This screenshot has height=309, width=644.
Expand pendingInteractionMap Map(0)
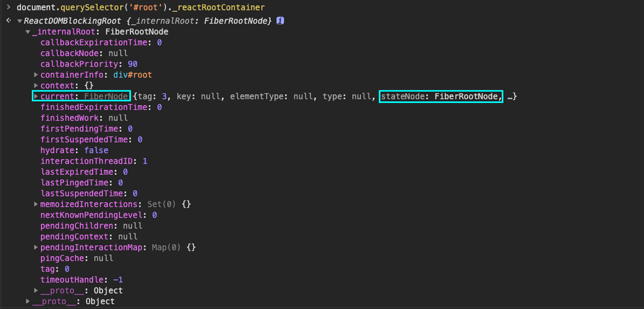click(x=37, y=247)
